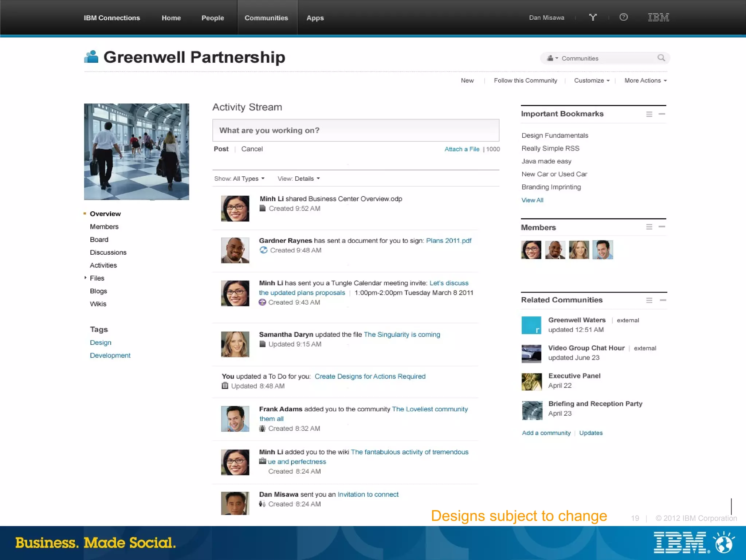The width and height of the screenshot is (746, 560).
Task: Switch to the Communities tab
Action: point(266,18)
